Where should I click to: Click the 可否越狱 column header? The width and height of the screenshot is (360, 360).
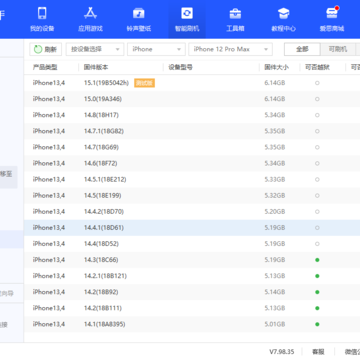coord(317,67)
